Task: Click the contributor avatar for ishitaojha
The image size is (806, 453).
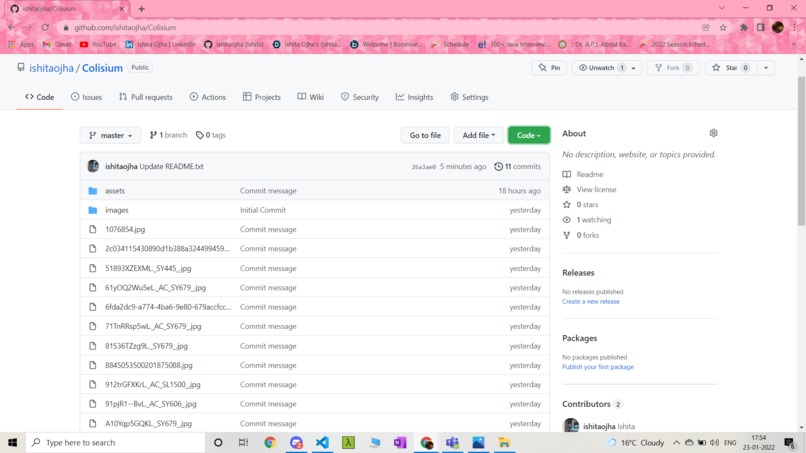Action: click(571, 426)
